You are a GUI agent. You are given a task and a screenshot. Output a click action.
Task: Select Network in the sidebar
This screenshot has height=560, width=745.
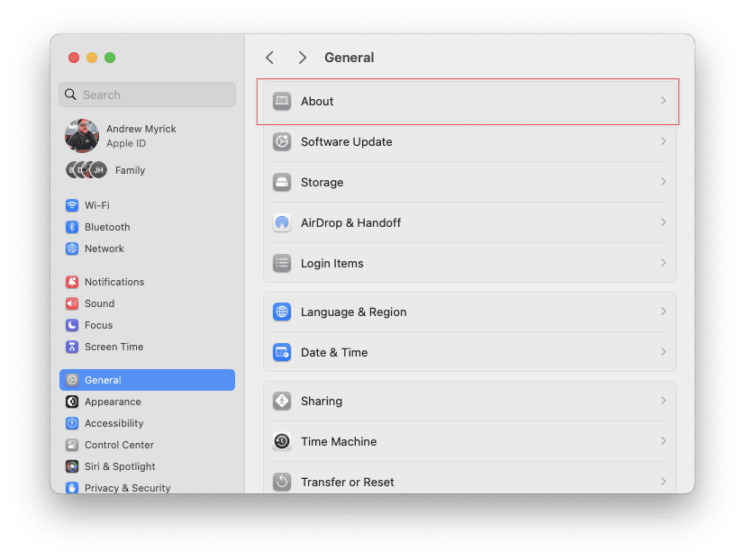click(x=148, y=248)
